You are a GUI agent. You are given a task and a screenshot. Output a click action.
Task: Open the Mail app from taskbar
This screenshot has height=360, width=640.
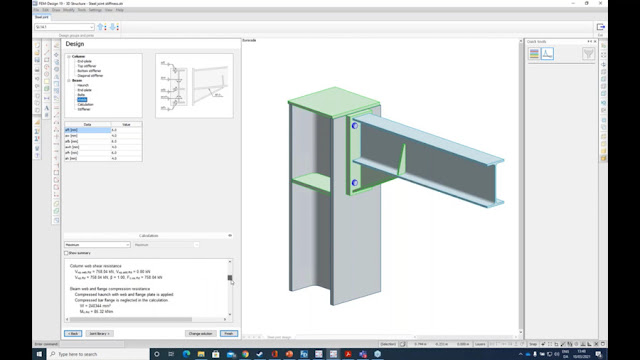[231, 354]
